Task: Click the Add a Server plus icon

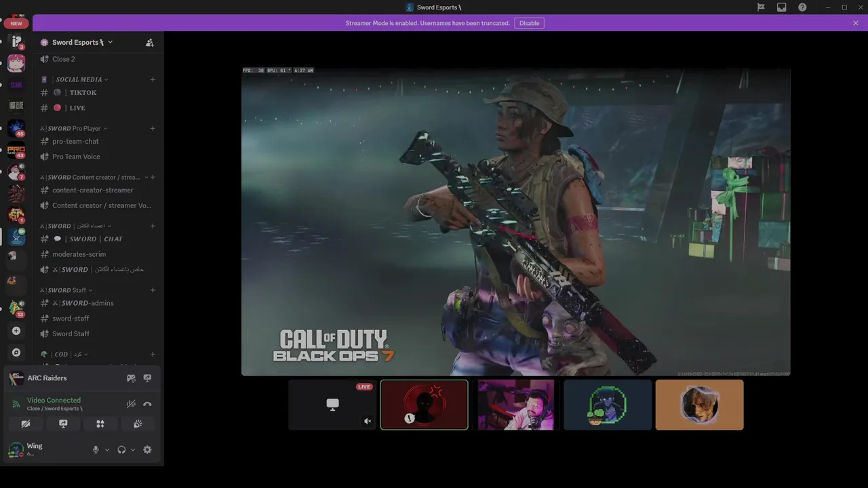Action: 16,331
